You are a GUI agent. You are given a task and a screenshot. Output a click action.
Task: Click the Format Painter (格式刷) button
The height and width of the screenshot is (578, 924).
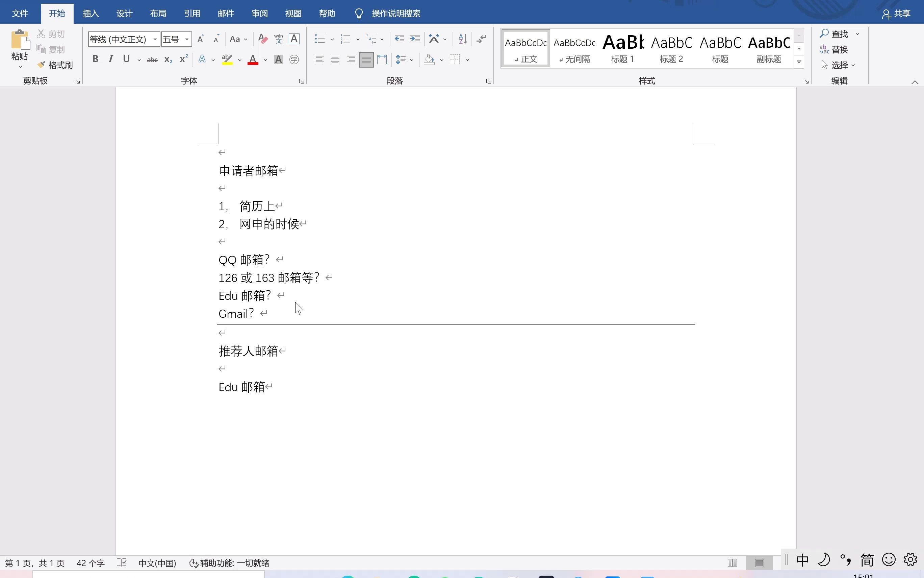coord(55,65)
